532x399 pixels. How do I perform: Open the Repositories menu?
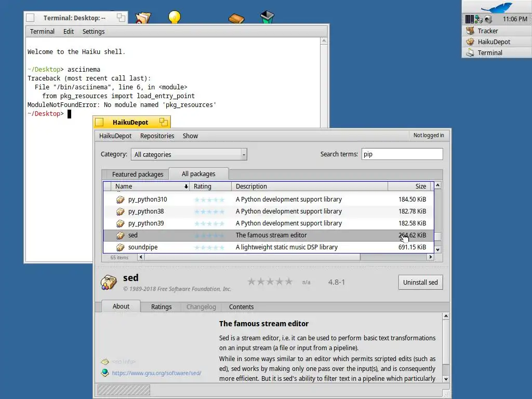click(157, 136)
